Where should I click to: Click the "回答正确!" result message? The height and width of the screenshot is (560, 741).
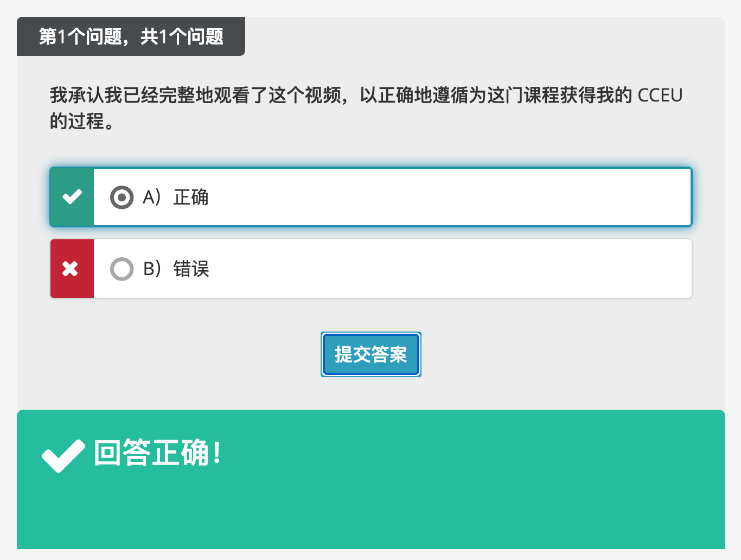coord(157,453)
